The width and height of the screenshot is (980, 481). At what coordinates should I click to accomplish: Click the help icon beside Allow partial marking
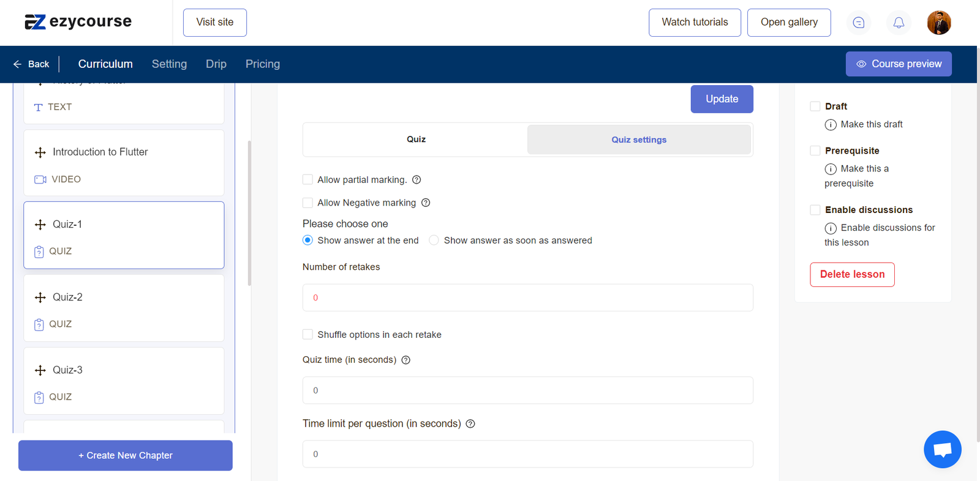point(417,180)
